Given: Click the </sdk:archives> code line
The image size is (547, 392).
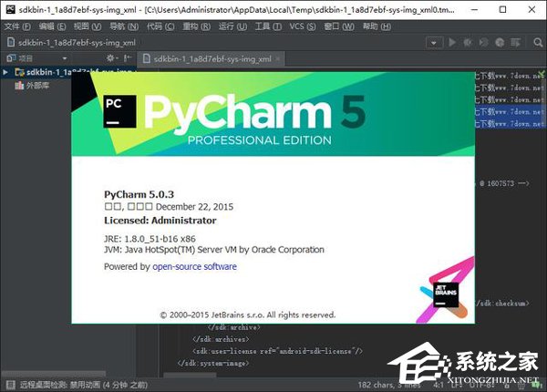Looking at the screenshot, I should click(221, 339).
